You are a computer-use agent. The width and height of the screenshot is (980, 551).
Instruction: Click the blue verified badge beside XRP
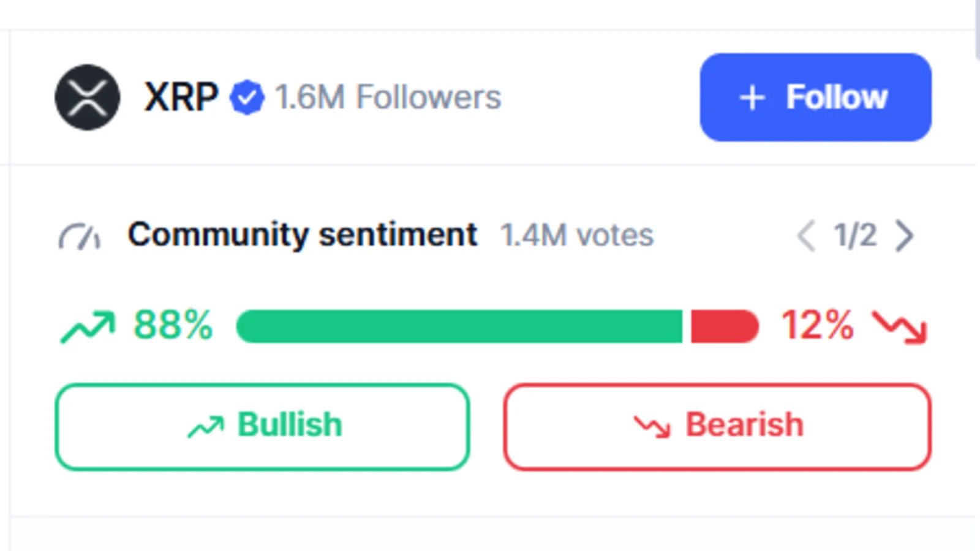247,98
